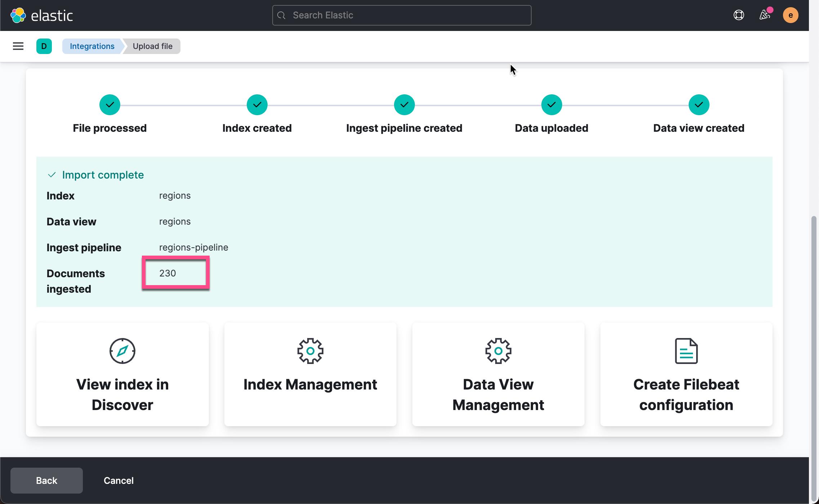Click the 'Ingest pipeline created' step label
The height and width of the screenshot is (504, 819).
404,128
